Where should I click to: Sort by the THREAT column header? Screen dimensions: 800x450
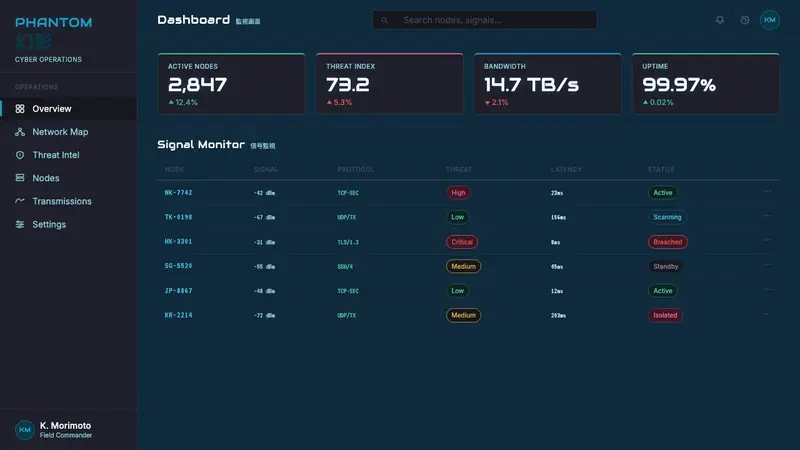coord(459,169)
